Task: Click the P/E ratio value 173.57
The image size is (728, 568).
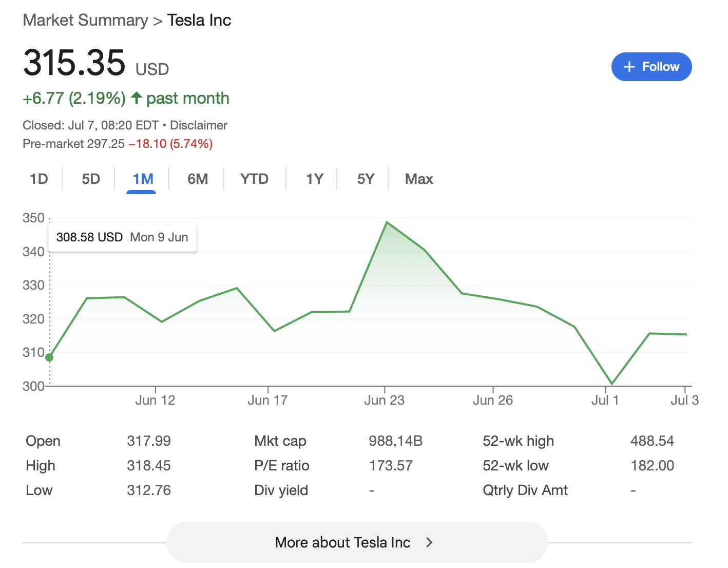Action: [x=391, y=466]
